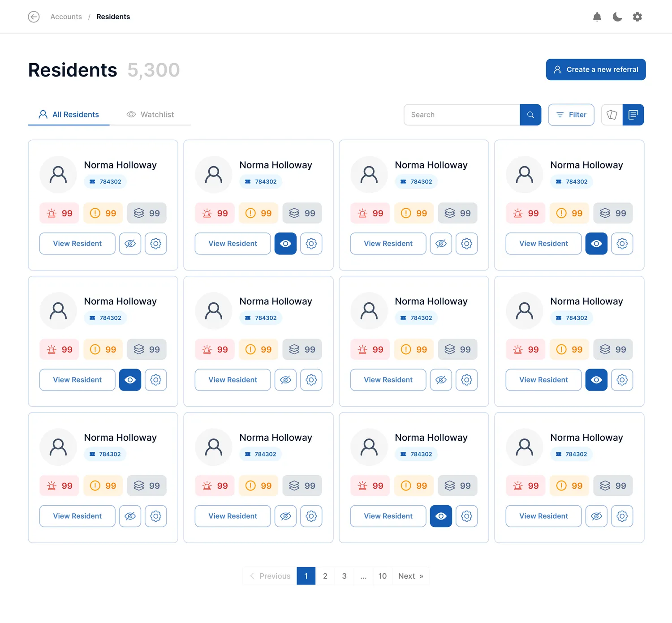The image size is (672, 623).
Task: Click ID tag 784302 on top-left card
Action: pyautogui.click(x=106, y=181)
